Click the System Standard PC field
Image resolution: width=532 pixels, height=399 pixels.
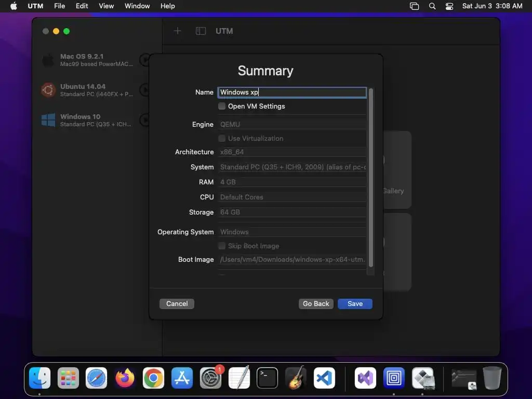292,167
